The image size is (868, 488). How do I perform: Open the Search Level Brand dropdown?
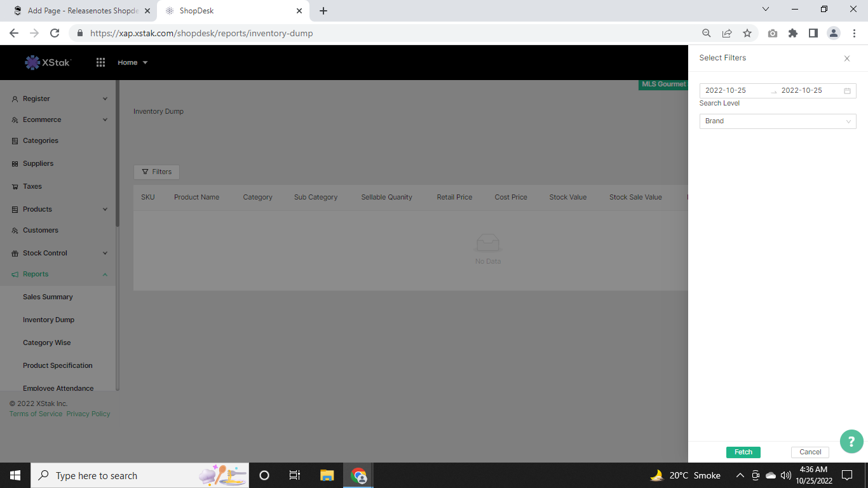pyautogui.click(x=777, y=121)
